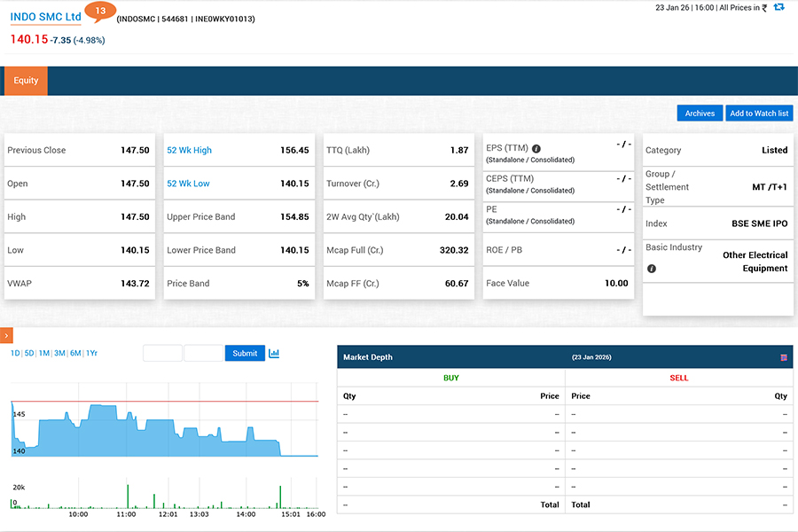Screen dimensions: 798x532
Task: Switch to the Equity tab
Action: coord(26,81)
